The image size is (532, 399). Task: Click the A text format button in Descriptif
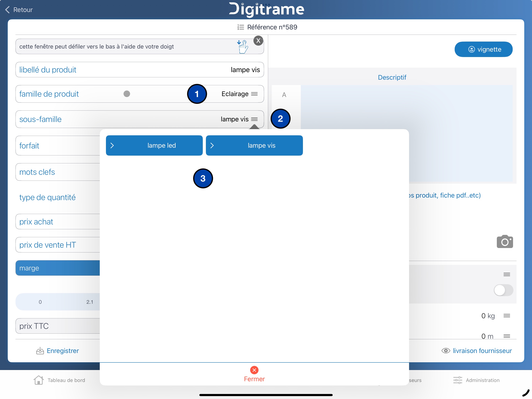click(x=284, y=95)
